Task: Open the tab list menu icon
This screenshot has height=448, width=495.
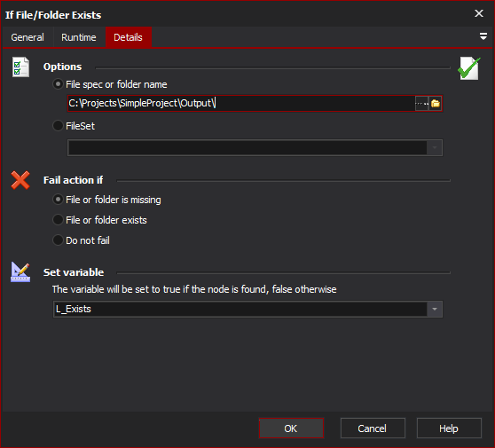Action: coord(483,36)
